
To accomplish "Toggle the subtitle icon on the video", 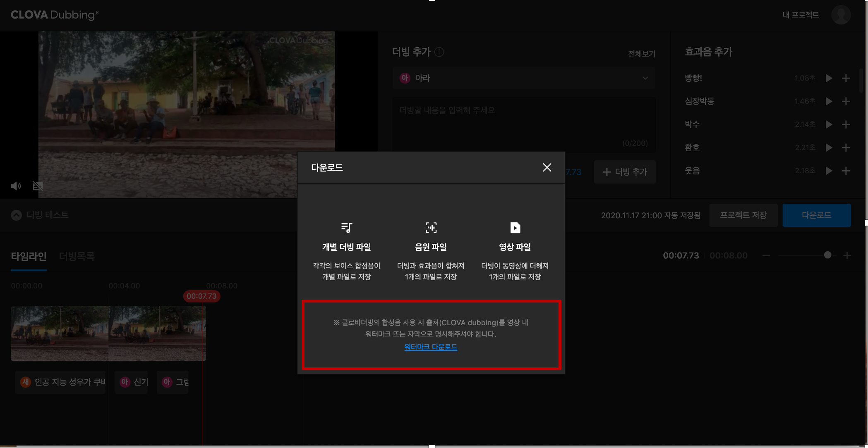I will (38, 186).
